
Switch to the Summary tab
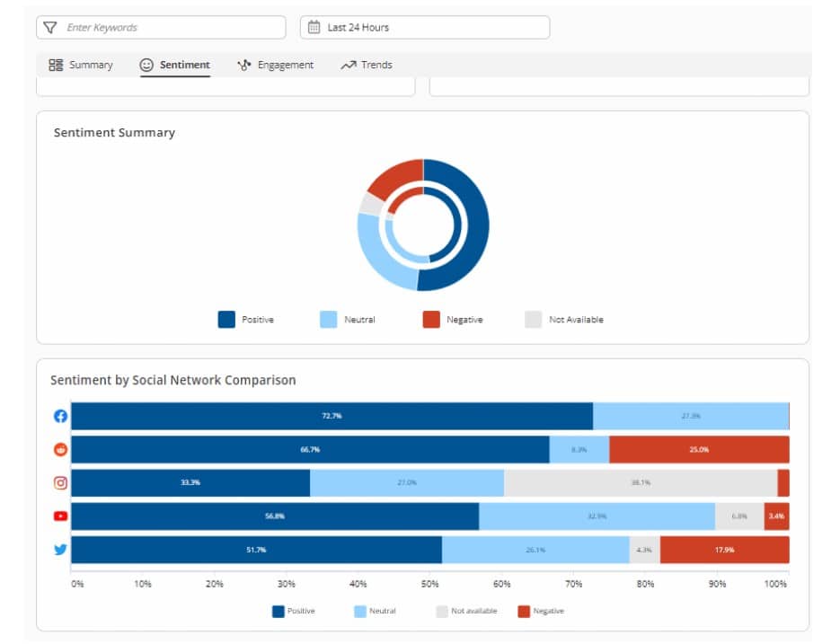click(x=81, y=65)
